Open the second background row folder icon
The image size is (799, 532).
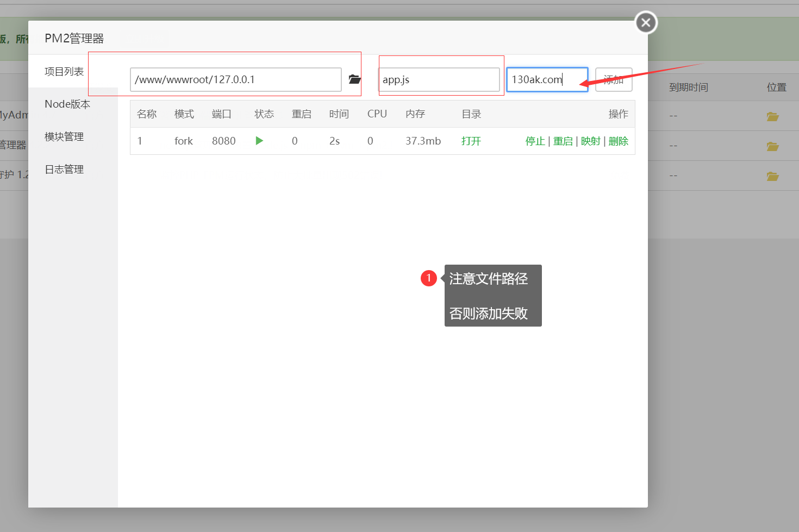pyautogui.click(x=772, y=146)
